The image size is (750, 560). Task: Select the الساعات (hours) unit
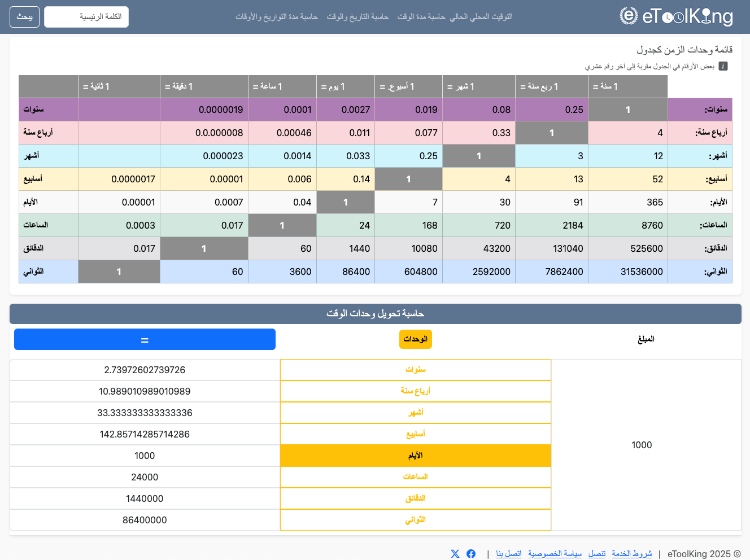coord(415,477)
